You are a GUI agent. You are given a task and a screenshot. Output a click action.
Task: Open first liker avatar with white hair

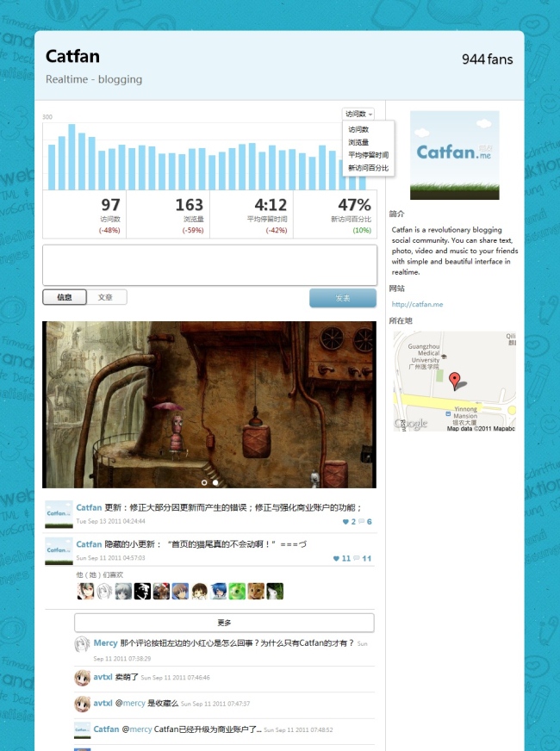pyautogui.click(x=85, y=591)
